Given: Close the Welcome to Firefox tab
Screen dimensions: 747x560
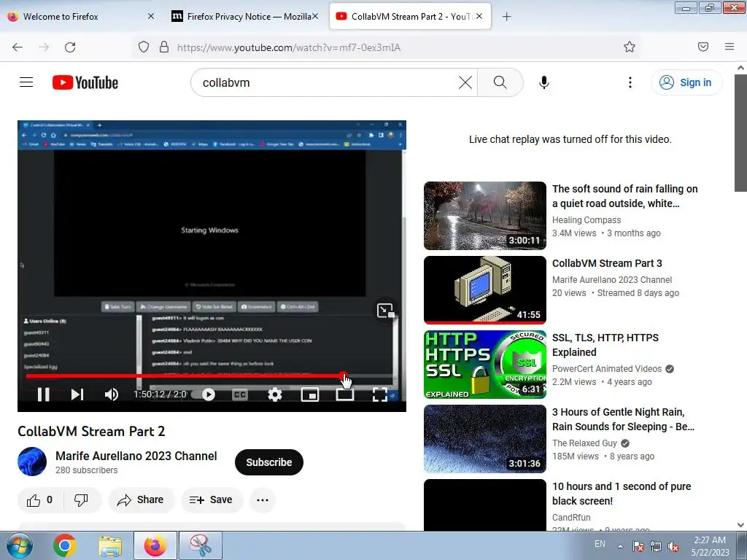Looking at the screenshot, I should point(151,16).
